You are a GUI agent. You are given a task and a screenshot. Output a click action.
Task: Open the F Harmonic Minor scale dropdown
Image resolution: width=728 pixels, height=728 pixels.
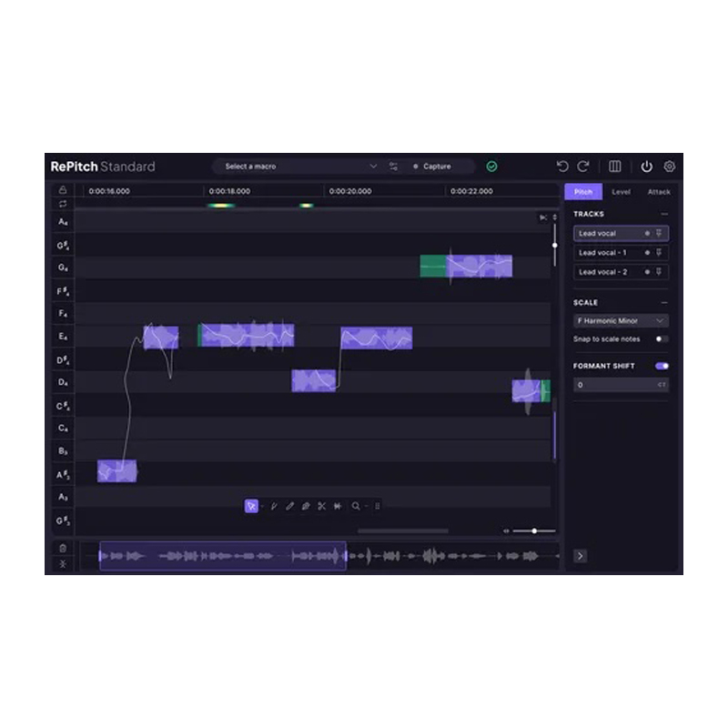point(621,320)
